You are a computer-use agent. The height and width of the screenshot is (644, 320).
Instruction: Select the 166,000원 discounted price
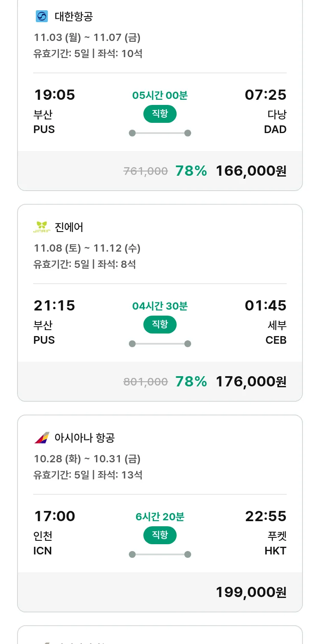[x=251, y=171]
